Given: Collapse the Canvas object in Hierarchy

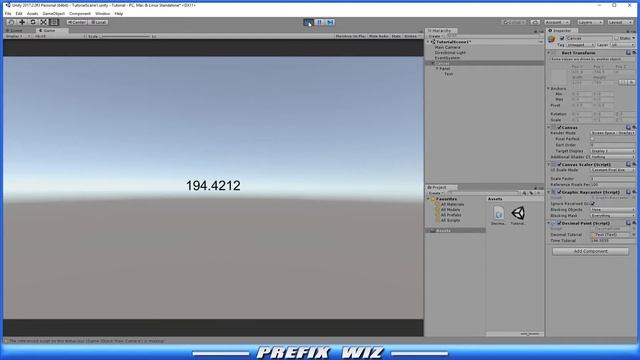Looking at the screenshot, I should point(433,63).
